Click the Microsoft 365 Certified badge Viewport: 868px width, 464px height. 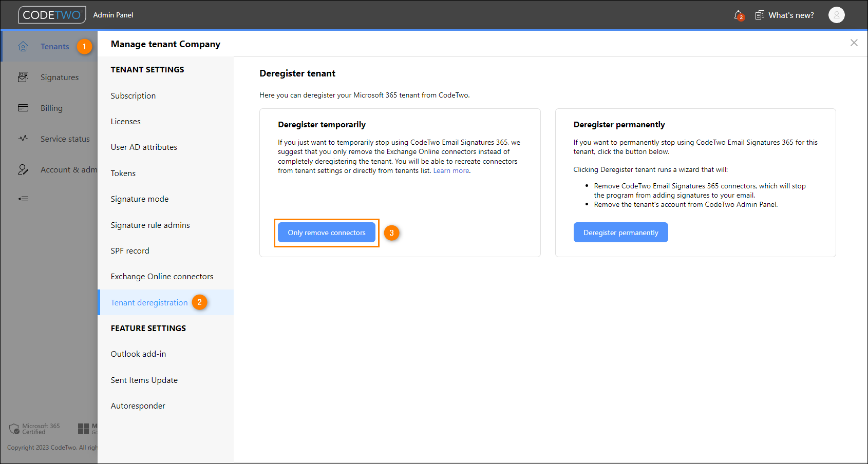pyautogui.click(x=34, y=429)
